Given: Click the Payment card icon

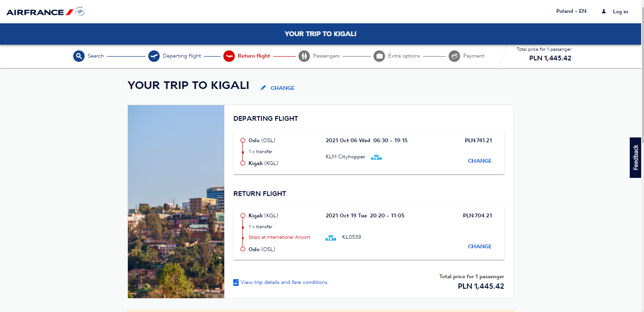Looking at the screenshot, I should (x=454, y=56).
